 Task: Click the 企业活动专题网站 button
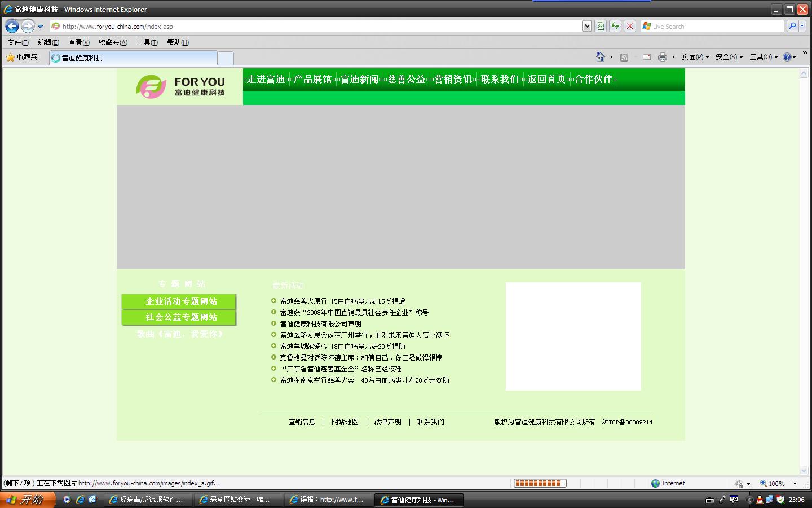tap(179, 301)
